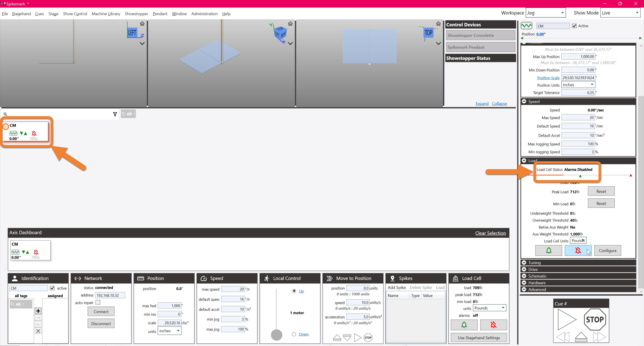The width and height of the screenshot is (644, 346).
Task: Click home icon in the TOP viewport
Action: (438, 24)
